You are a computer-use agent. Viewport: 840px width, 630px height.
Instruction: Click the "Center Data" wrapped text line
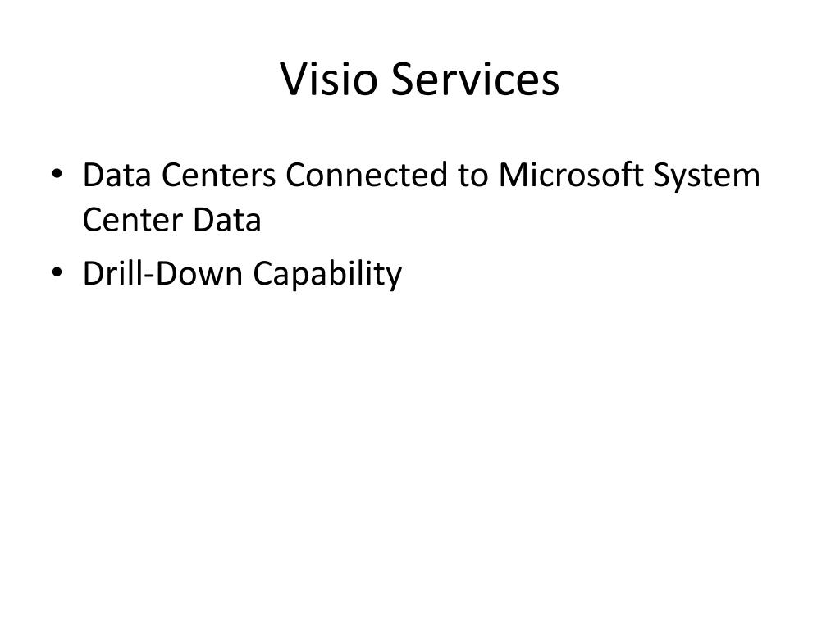tap(172, 220)
